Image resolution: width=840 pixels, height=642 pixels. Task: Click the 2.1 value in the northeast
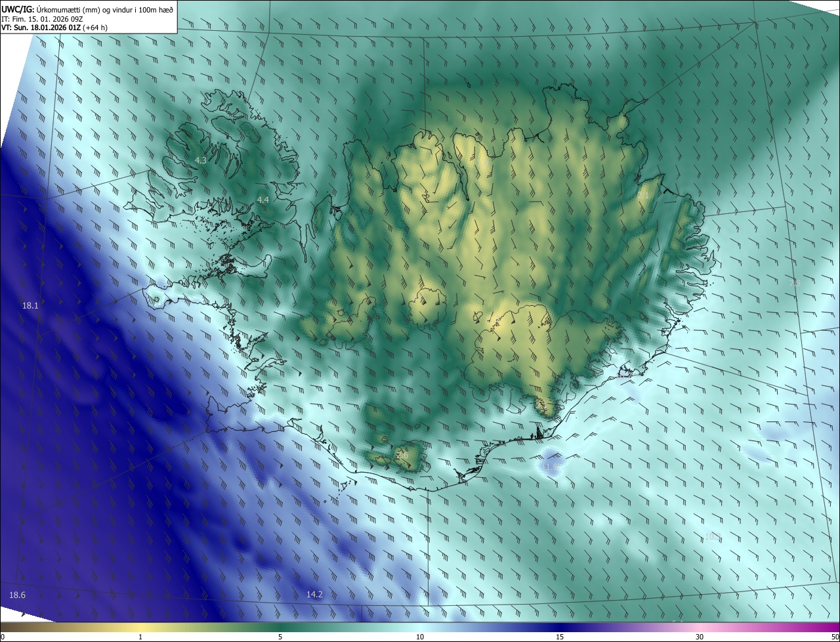pyautogui.click(x=643, y=196)
